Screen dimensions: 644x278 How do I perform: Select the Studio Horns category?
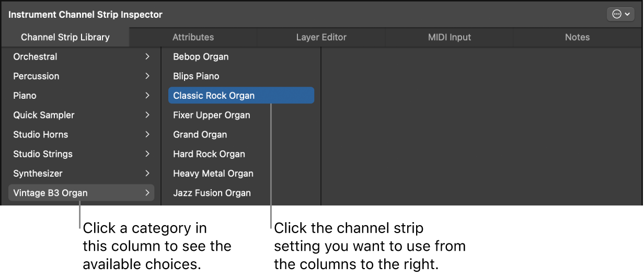tap(82, 134)
